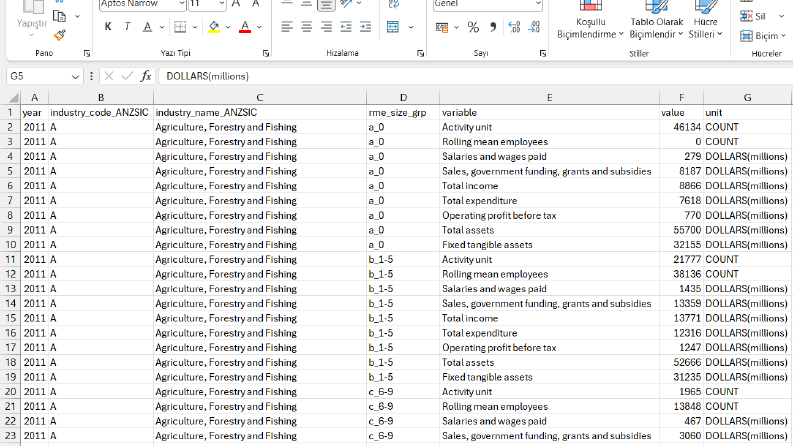Apply underline with the underlined A icon
Viewport: 793px width, 446px height.
147,27
